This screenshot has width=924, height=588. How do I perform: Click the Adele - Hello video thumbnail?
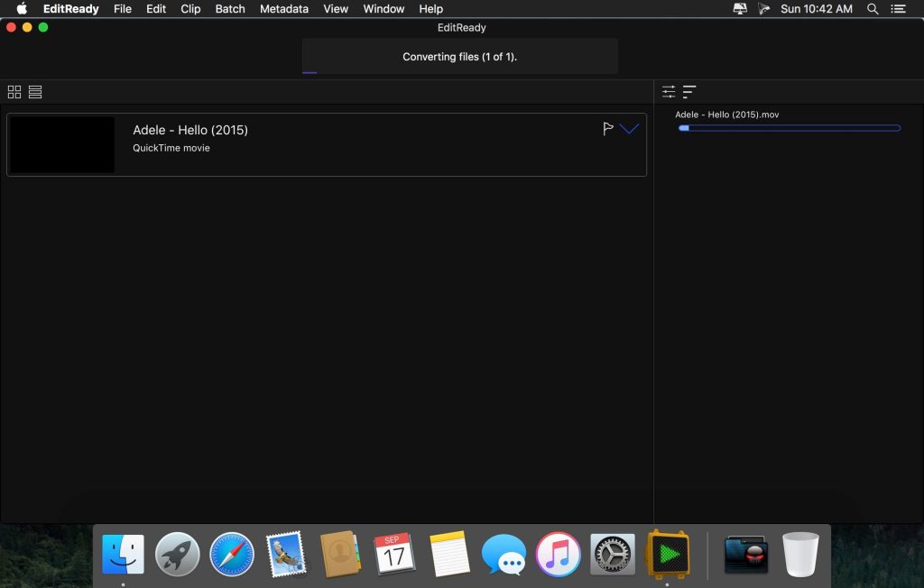[x=62, y=144]
